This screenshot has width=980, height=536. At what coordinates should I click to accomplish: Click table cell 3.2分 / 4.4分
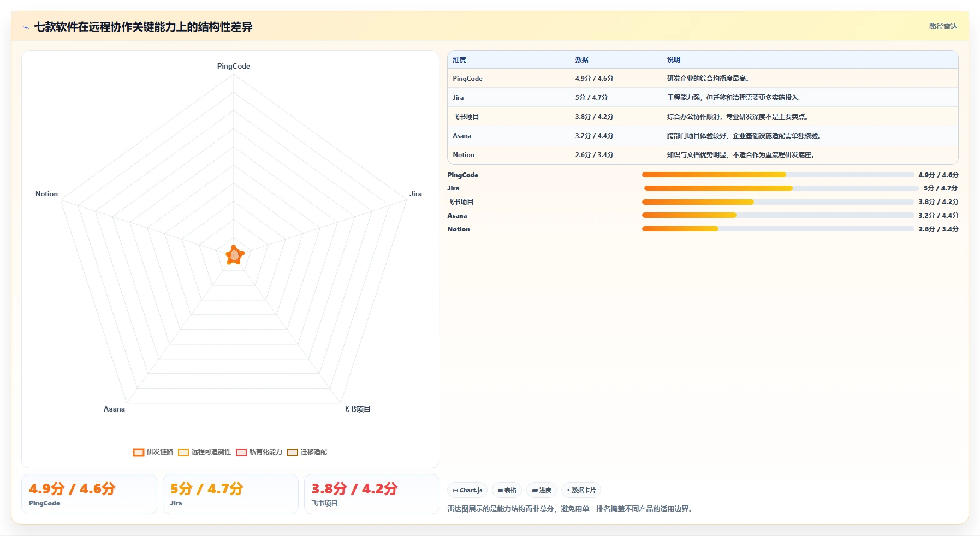tap(594, 136)
